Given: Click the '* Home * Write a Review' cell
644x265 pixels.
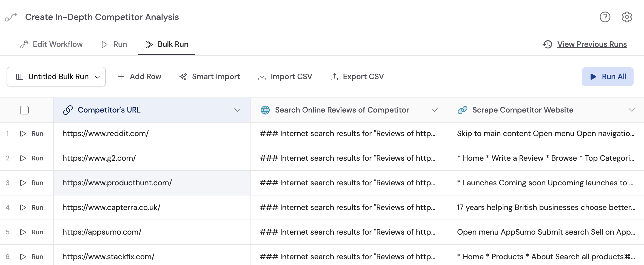Looking at the screenshot, I should (546, 158).
